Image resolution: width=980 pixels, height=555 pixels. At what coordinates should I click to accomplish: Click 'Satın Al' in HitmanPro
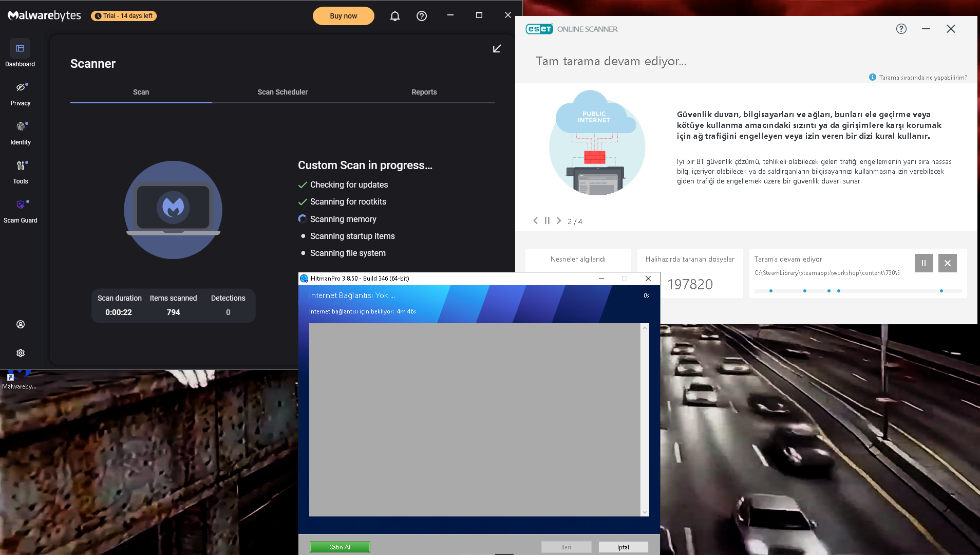(340, 547)
